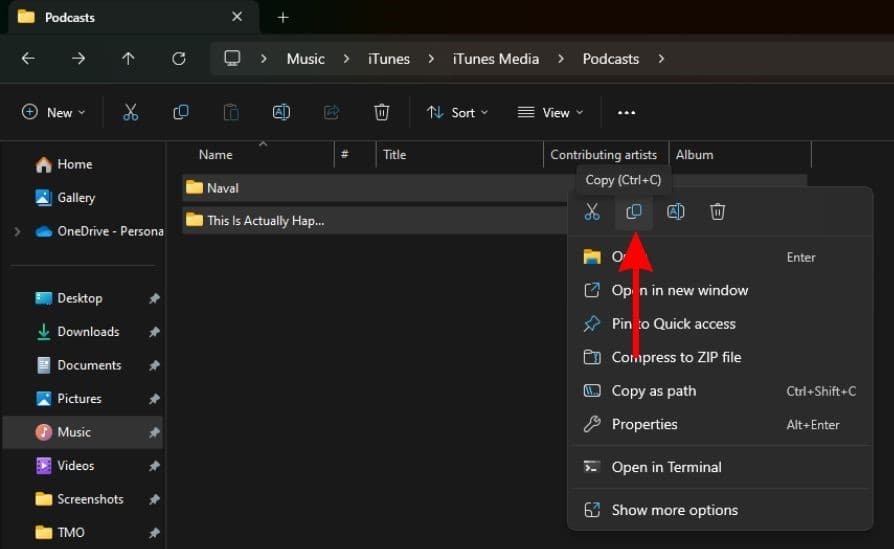Choose Properties from the context menu
The height and width of the screenshot is (549, 894).
(644, 424)
